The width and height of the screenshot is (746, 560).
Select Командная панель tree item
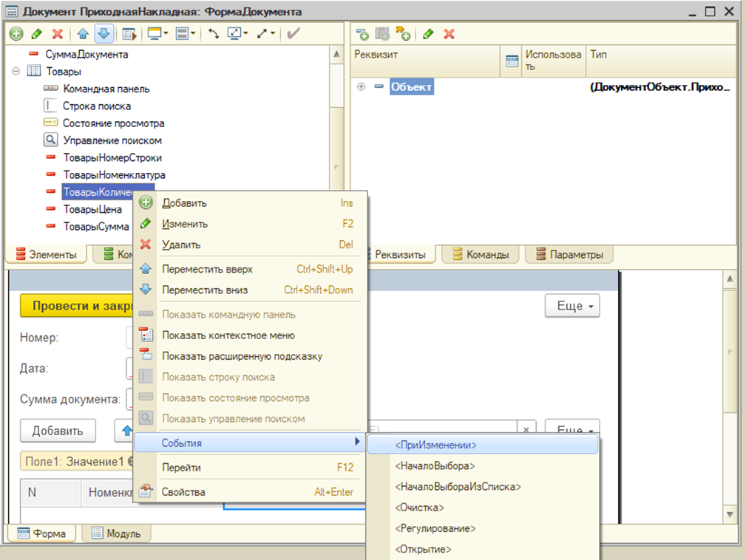[106, 89]
